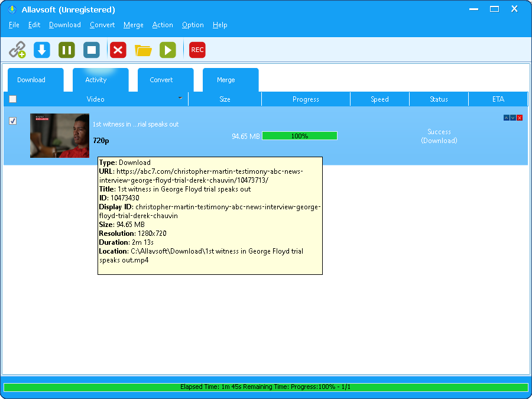The image size is (532, 399).
Task: Maximize the Allavsoft window
Action: [494, 9]
